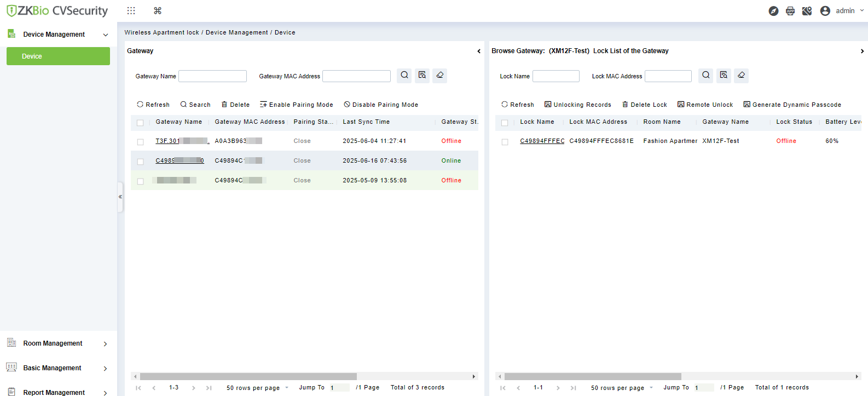868x396 pixels.
Task: Click the Room Management building icon
Action: [11, 343]
